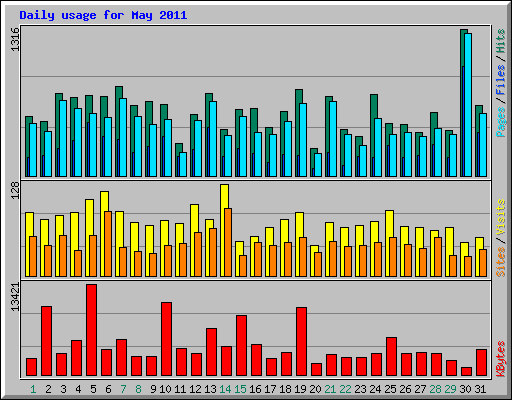Screen dimensions: 512x400
Task: Click the 128 visits axis value
Action: point(16,190)
